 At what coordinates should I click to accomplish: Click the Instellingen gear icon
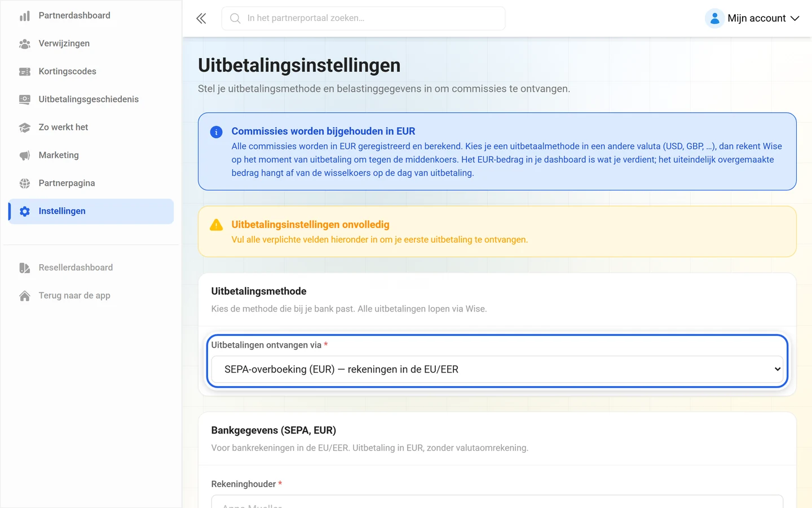[x=25, y=211]
